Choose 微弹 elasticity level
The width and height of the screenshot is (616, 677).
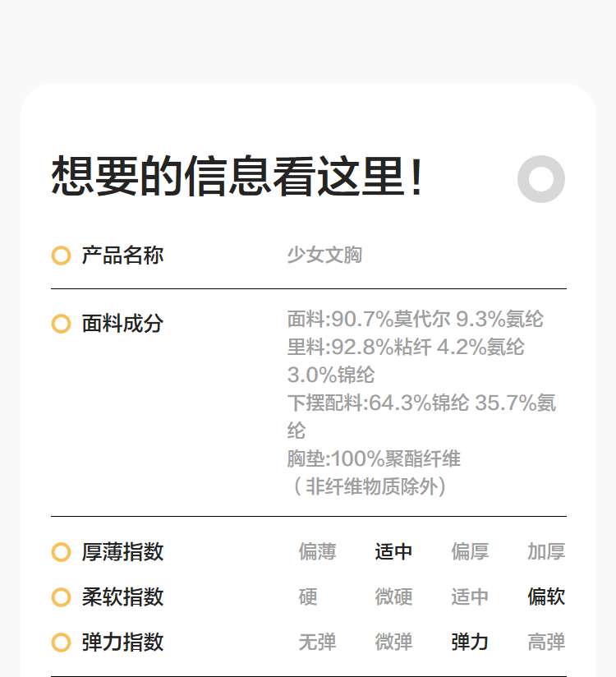(393, 642)
